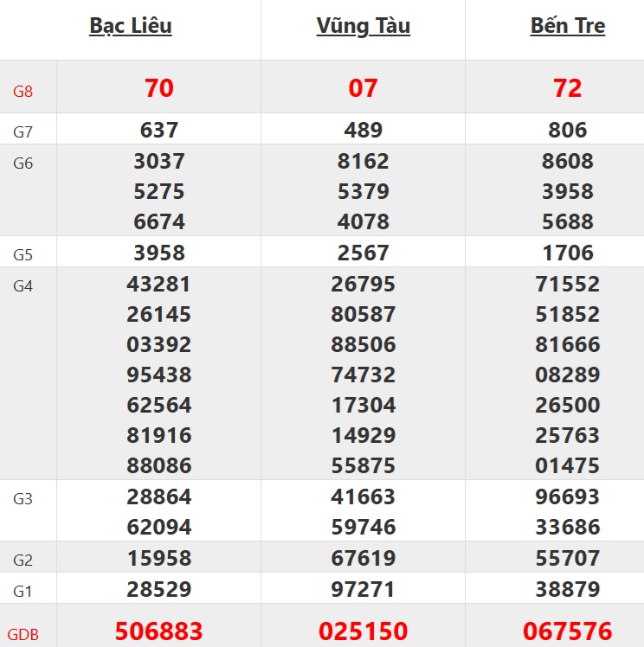Select Bạc Liêu G8 number 70
644x647 pixels.
[159, 87]
